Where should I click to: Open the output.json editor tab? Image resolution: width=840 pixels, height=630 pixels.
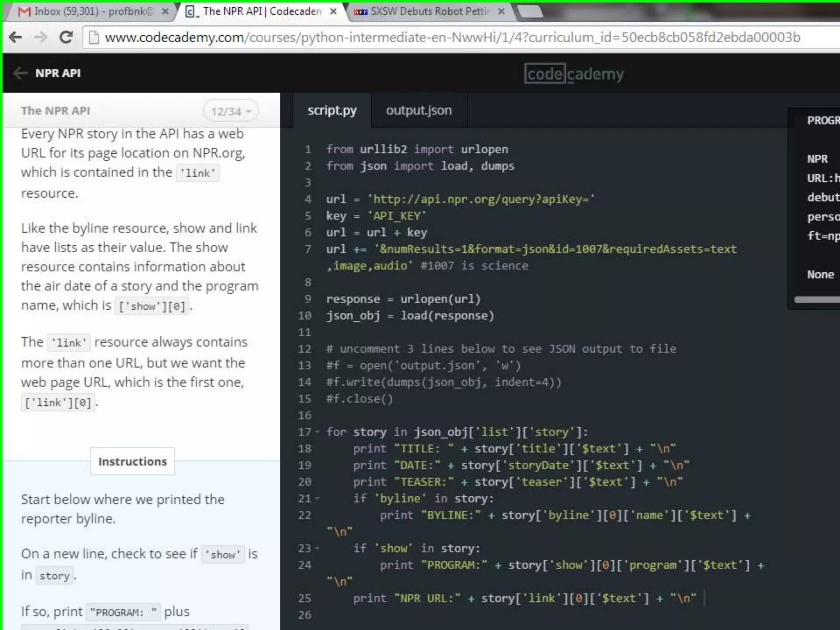pyautogui.click(x=419, y=110)
